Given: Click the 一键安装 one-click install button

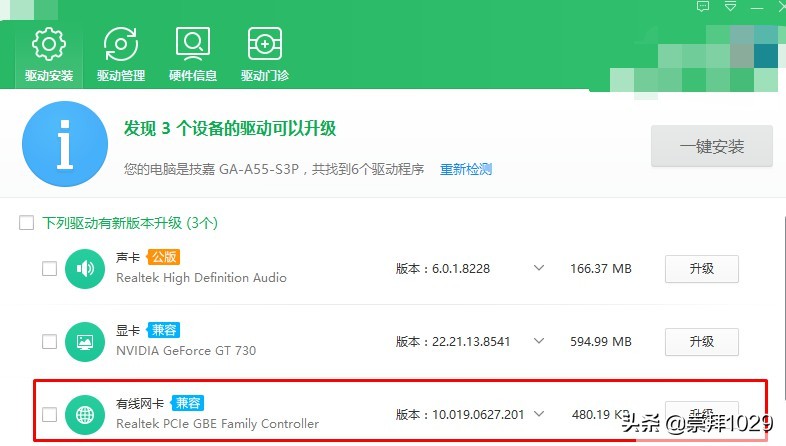Looking at the screenshot, I should pyautogui.click(x=711, y=146).
